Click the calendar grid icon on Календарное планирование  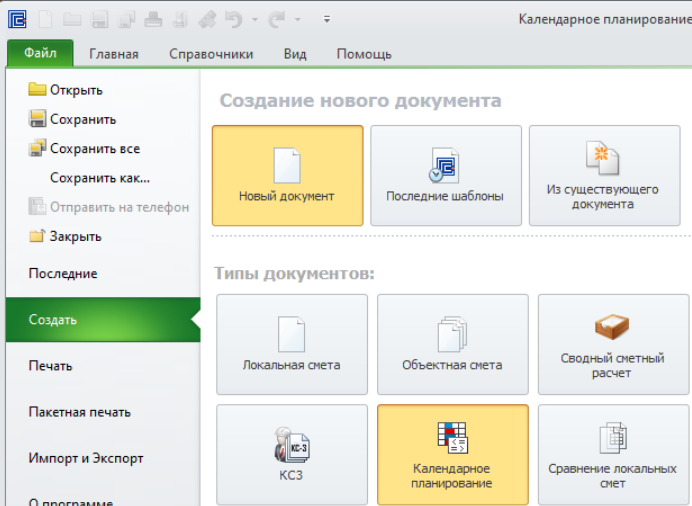click(x=452, y=438)
